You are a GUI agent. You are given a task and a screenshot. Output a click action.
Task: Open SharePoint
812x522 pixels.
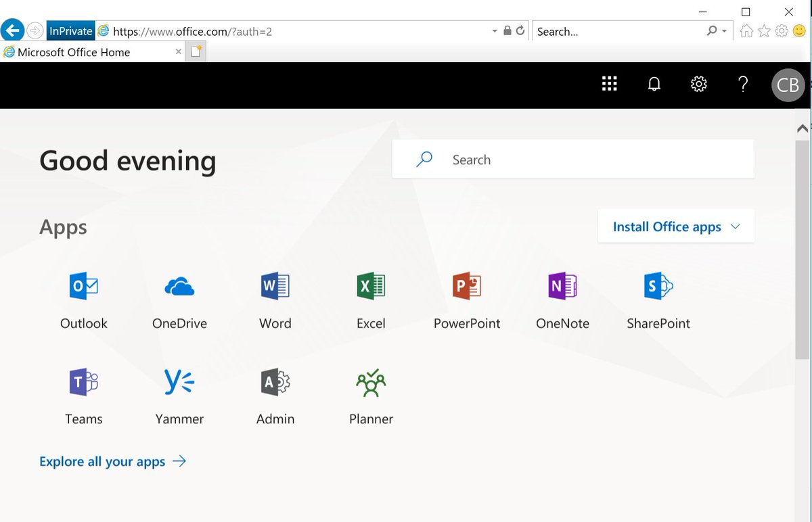(658, 298)
